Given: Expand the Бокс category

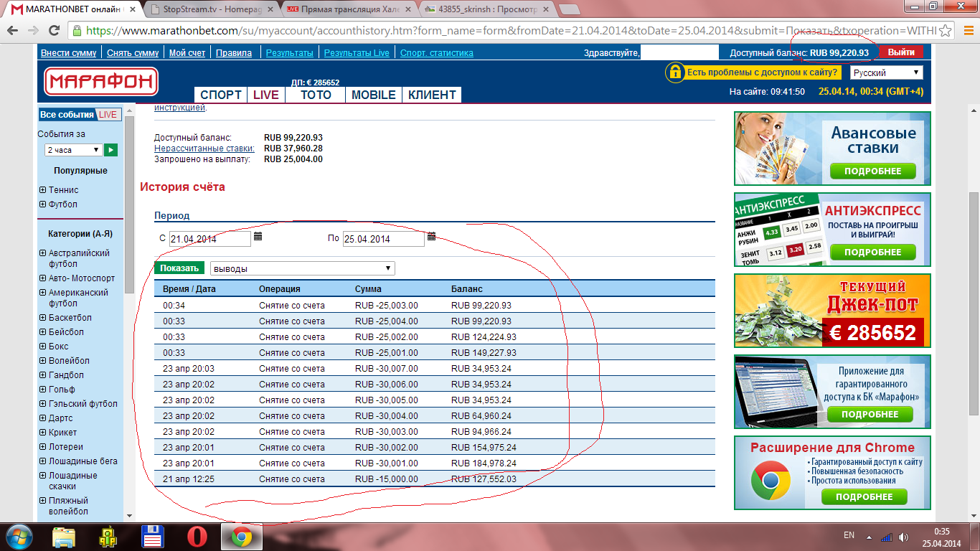Looking at the screenshot, I should (x=43, y=347).
